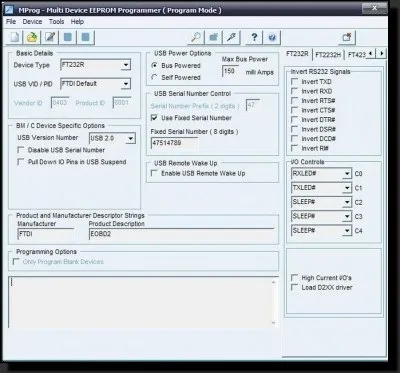Click the Open file folder icon
The width and height of the screenshot is (400, 373).
point(32,37)
